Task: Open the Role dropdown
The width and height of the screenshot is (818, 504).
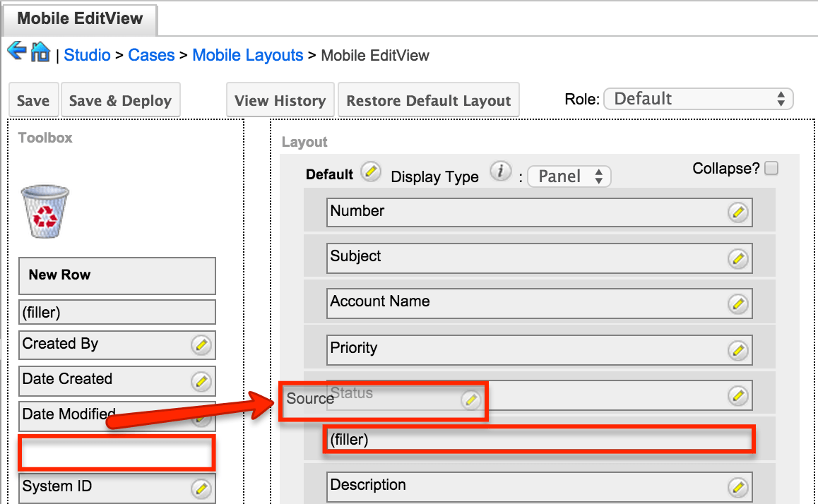Action: click(698, 99)
